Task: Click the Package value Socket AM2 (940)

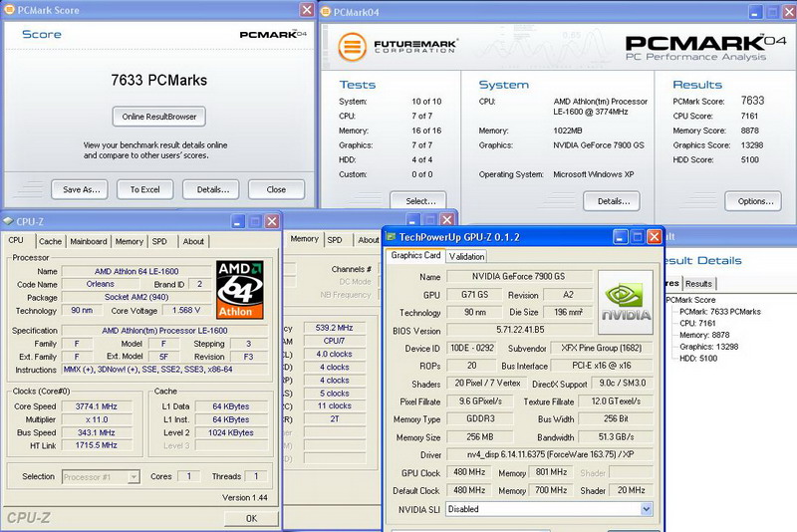Action: (136, 297)
